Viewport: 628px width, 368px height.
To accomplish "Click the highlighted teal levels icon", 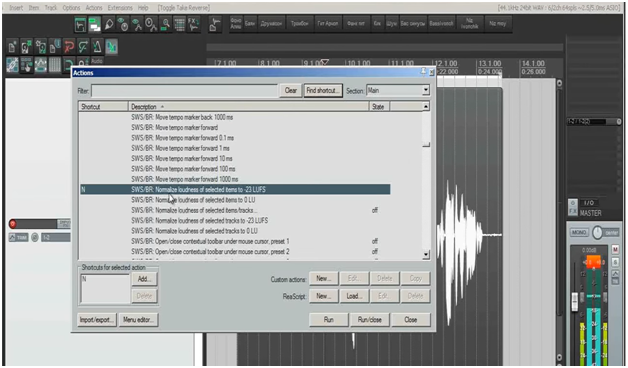I will [111, 47].
